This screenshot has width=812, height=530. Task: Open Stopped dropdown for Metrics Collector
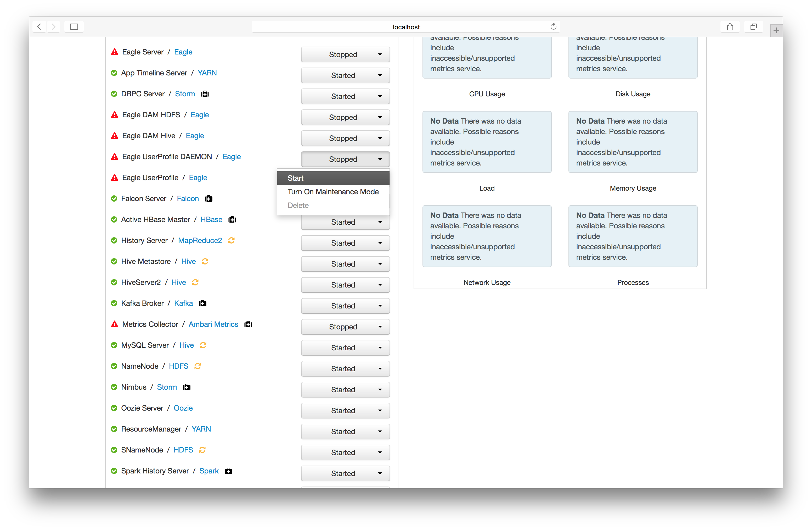pos(345,327)
